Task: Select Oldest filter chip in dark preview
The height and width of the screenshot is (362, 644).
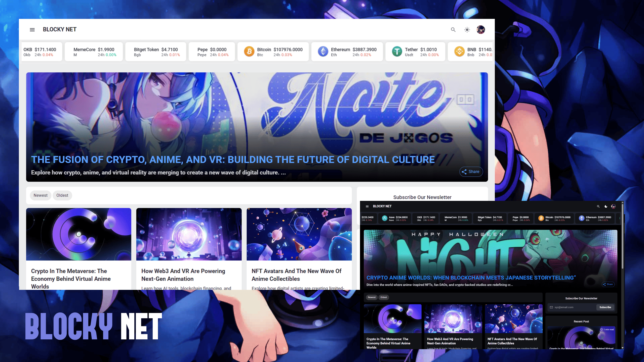Action: coord(384,297)
